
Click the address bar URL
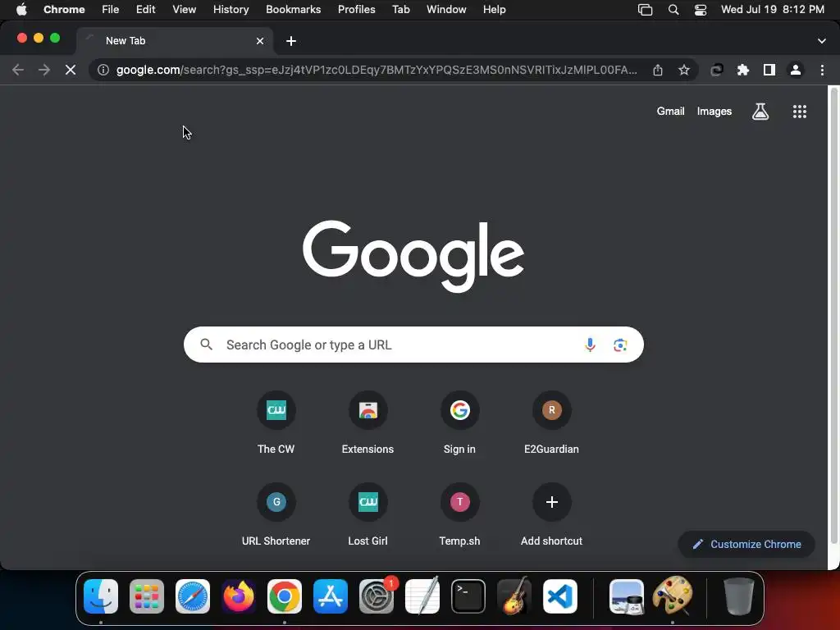tap(376, 70)
